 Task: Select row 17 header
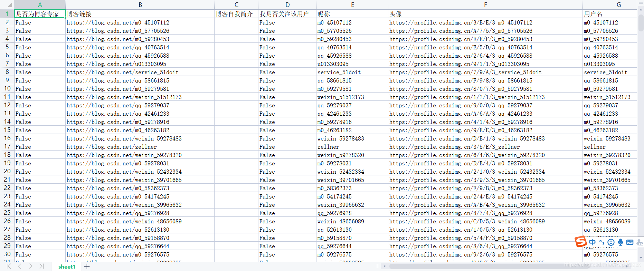click(x=7, y=146)
